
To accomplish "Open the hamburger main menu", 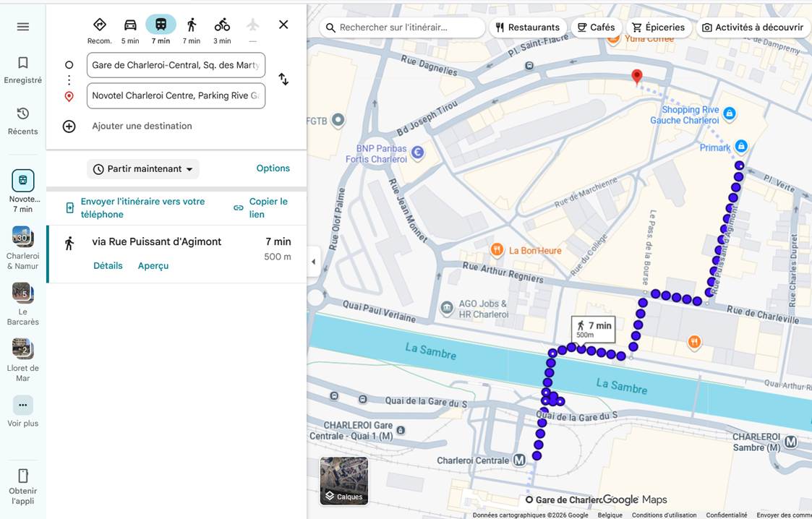I will tap(23, 27).
